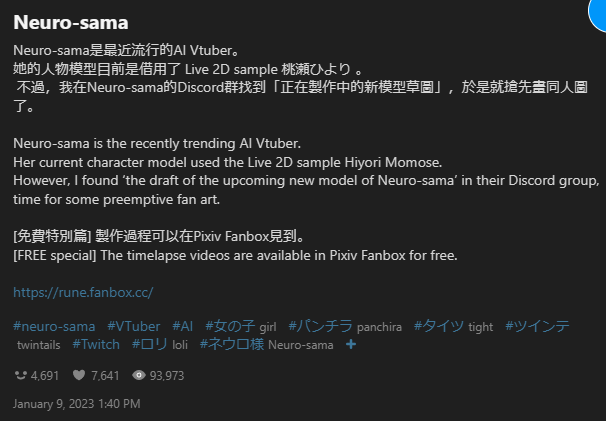Click the plus add-tag icon
Viewport: 606px width, 421px height.
click(350, 345)
